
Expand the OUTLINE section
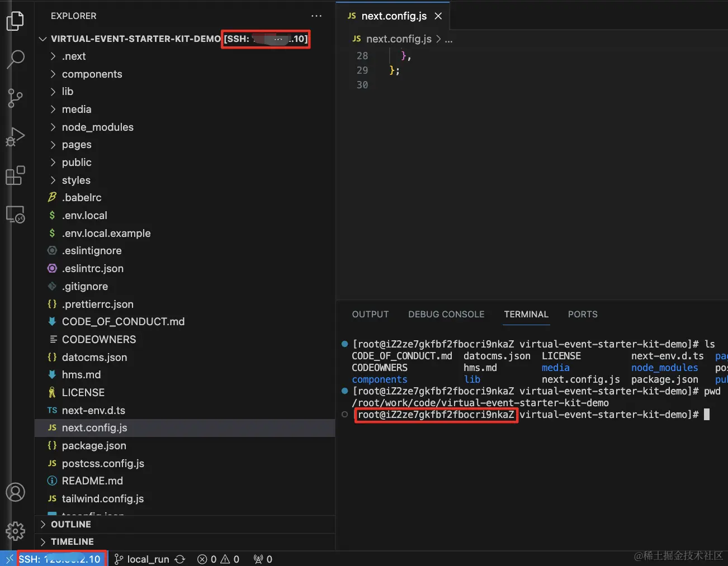(x=185, y=524)
